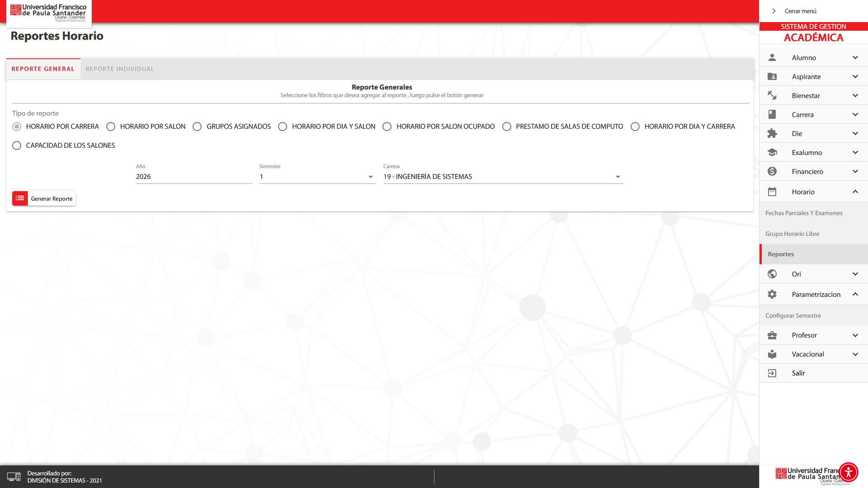Click the Exalumno graduation cap icon

[772, 152]
